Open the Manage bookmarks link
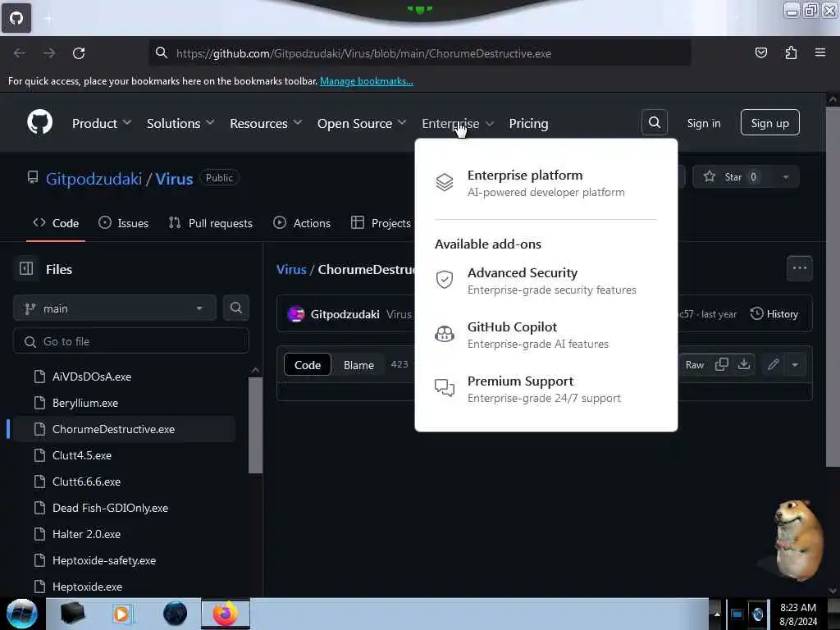The height and width of the screenshot is (630, 840). point(367,81)
